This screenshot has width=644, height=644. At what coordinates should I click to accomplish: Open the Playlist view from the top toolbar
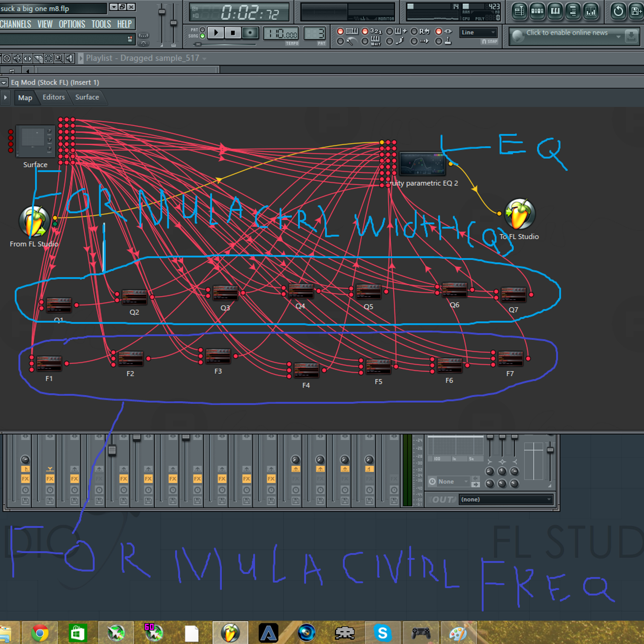(x=519, y=12)
